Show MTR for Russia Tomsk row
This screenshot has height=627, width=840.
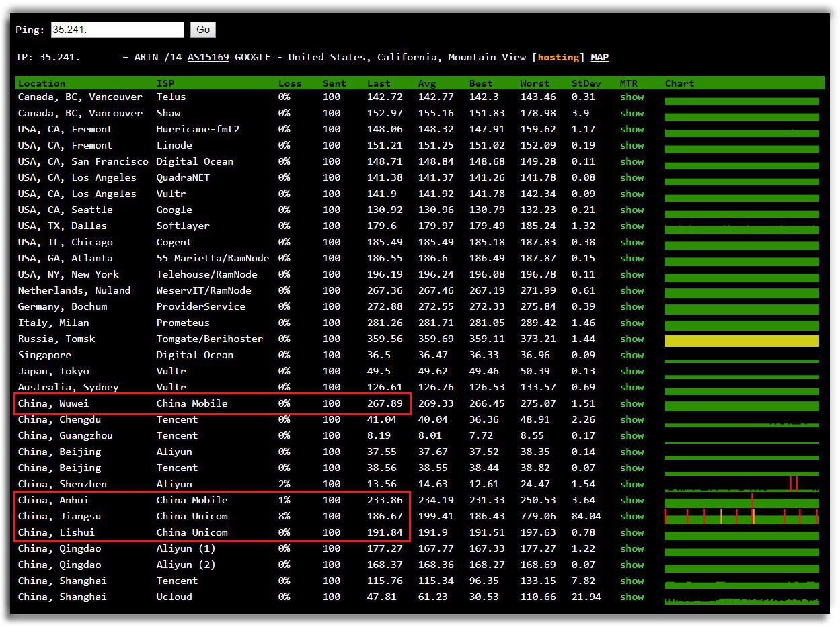pyautogui.click(x=632, y=339)
